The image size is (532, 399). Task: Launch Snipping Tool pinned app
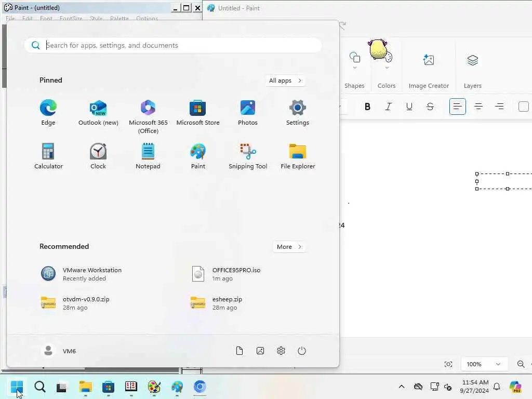point(248,156)
